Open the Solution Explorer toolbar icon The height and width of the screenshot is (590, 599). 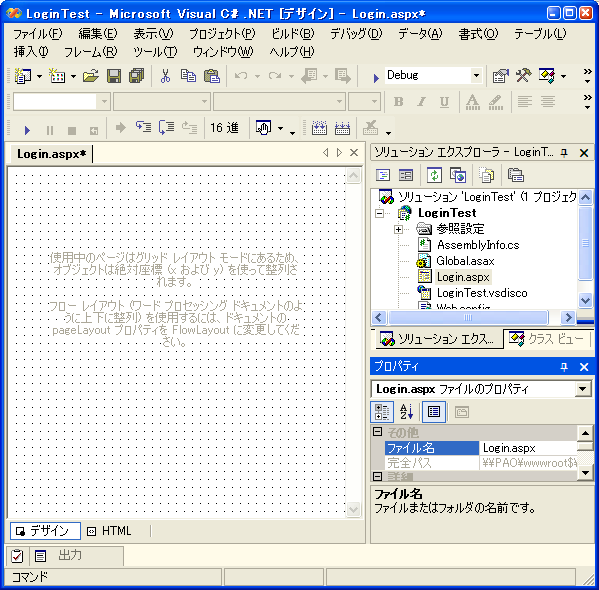pyautogui.click(x=500, y=76)
